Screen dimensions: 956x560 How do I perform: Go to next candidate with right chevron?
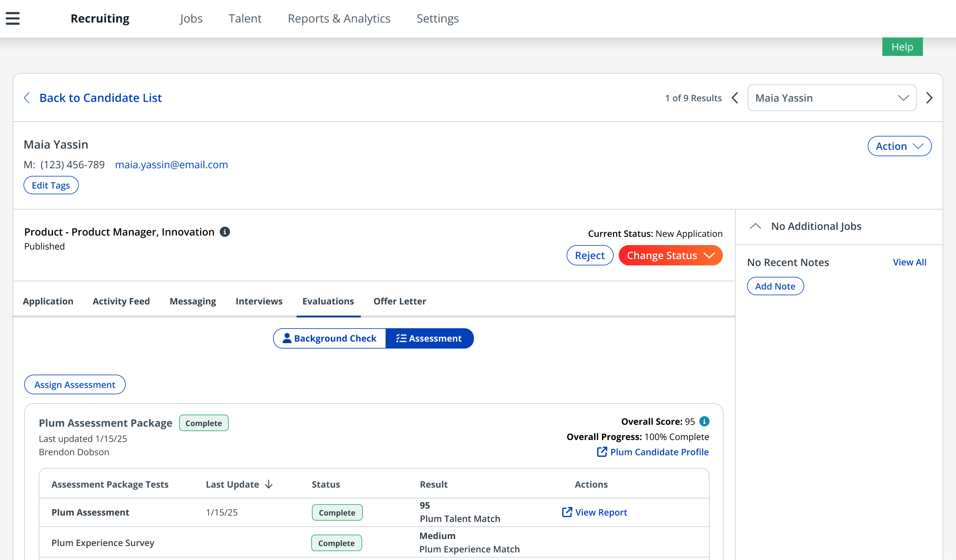click(929, 98)
